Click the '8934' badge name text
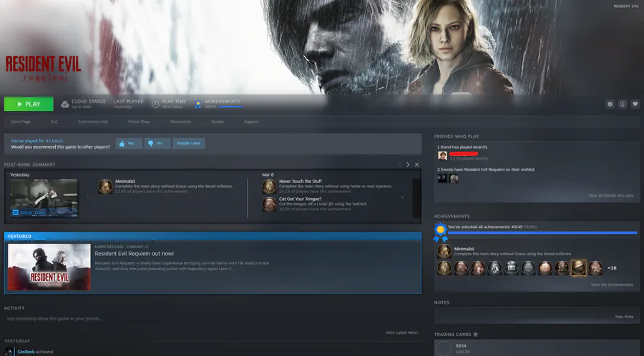 [461, 346]
